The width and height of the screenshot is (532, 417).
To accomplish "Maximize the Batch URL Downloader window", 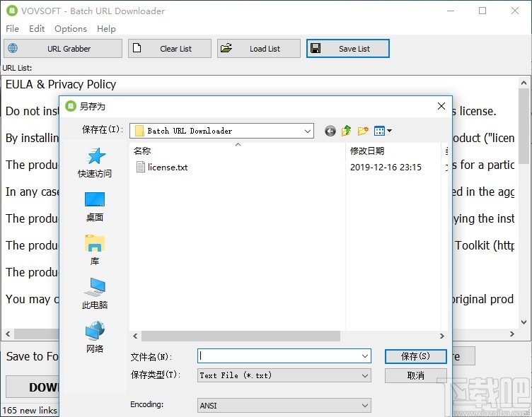I will (482, 11).
